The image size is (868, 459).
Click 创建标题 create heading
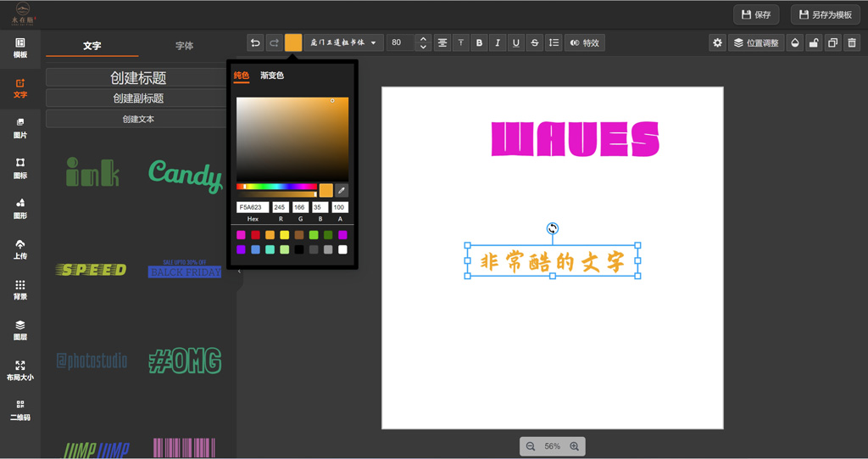click(138, 77)
